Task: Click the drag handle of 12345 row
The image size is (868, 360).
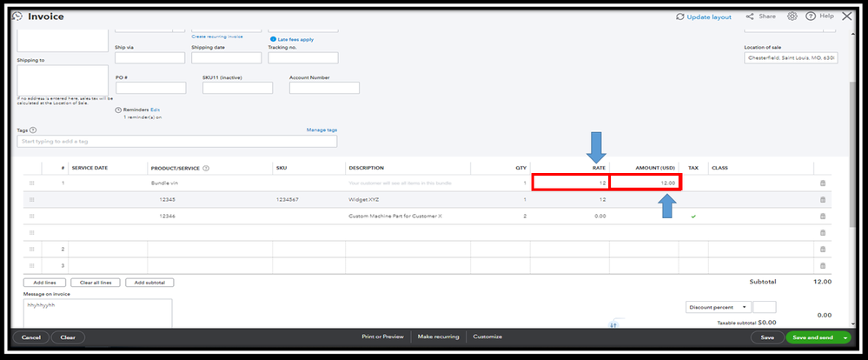Action: (x=31, y=199)
